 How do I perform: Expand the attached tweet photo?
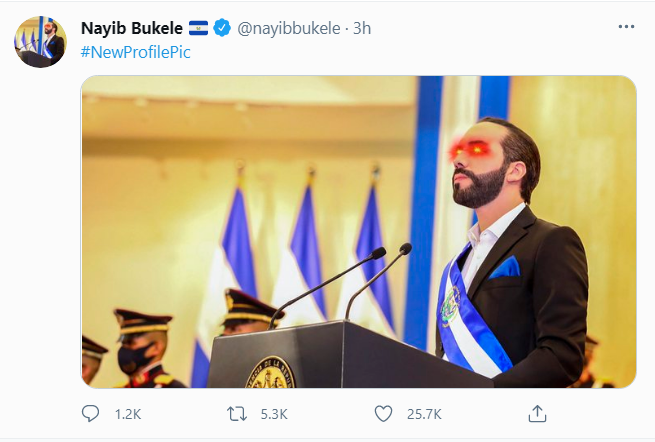(x=358, y=231)
